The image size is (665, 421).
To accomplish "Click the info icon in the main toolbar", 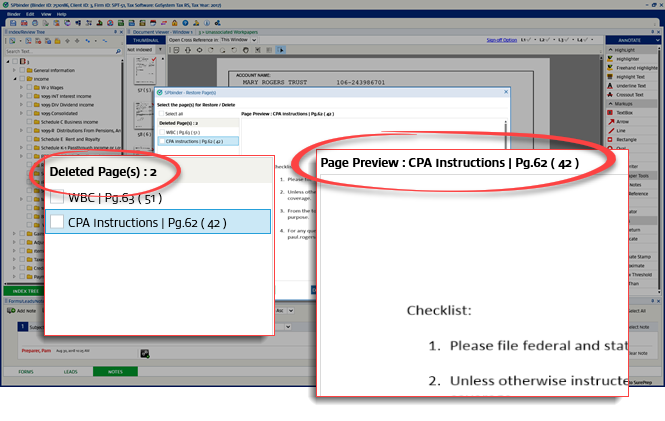I will 207,23.
